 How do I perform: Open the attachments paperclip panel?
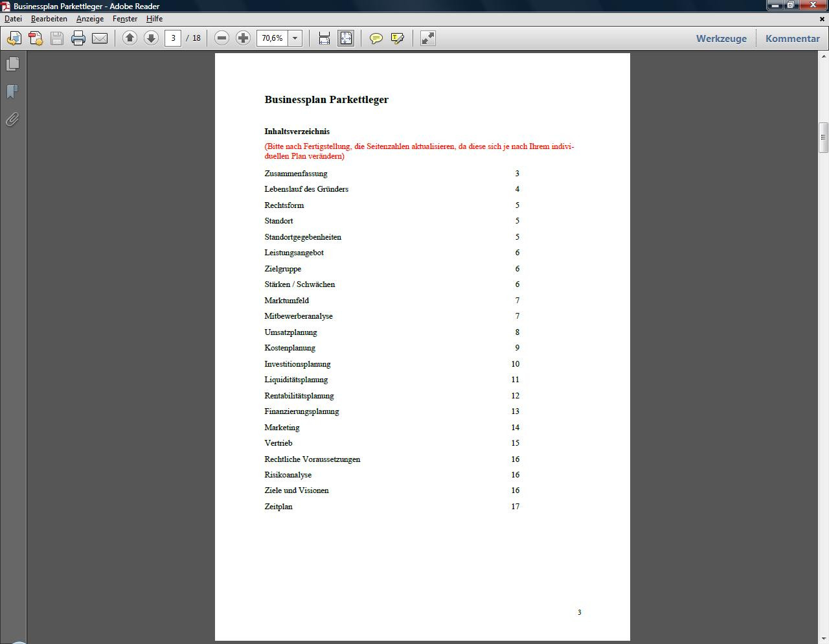pos(12,119)
